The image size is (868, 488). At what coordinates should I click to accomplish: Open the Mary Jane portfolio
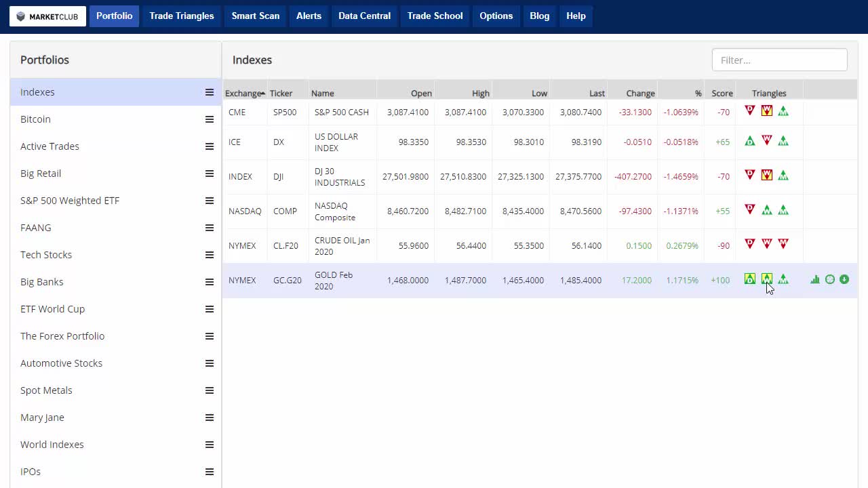[115, 418]
